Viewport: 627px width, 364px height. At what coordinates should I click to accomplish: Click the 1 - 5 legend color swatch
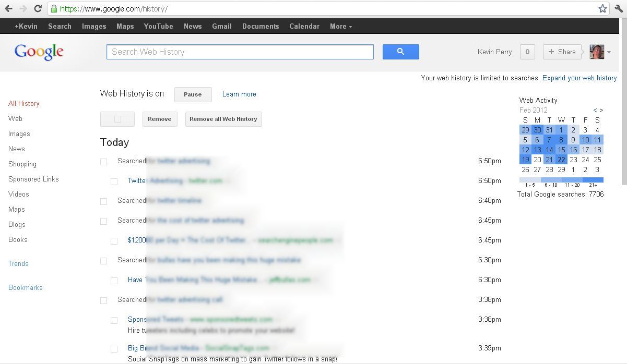530,180
